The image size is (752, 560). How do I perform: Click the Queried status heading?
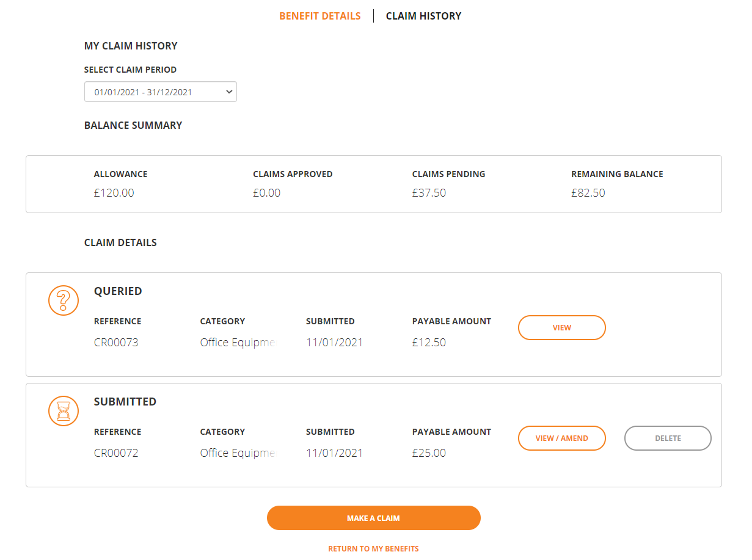coord(118,291)
